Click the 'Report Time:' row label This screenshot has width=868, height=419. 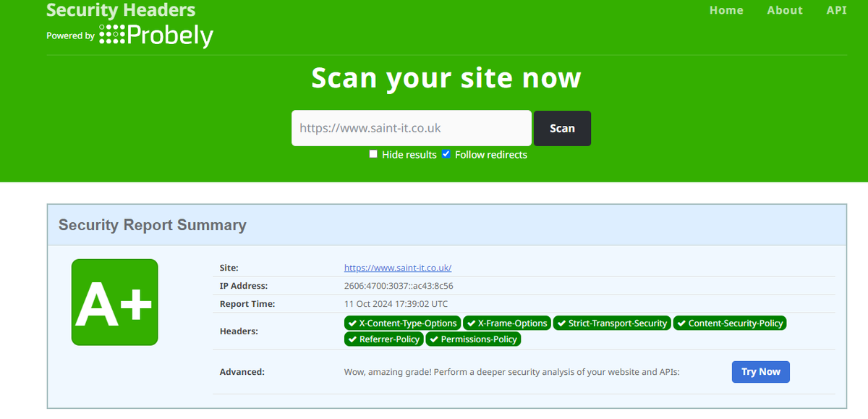coord(247,304)
